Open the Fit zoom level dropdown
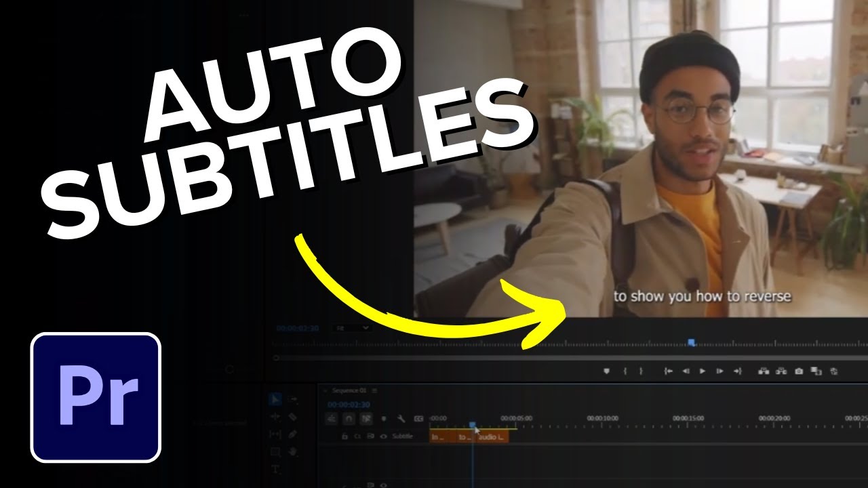The height and width of the screenshot is (488, 868). tap(353, 328)
